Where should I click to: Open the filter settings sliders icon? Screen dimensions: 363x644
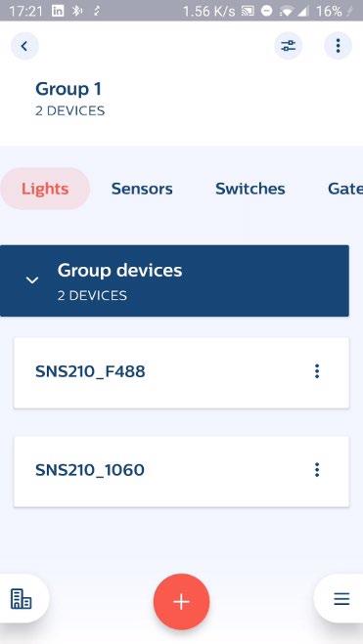pos(289,46)
